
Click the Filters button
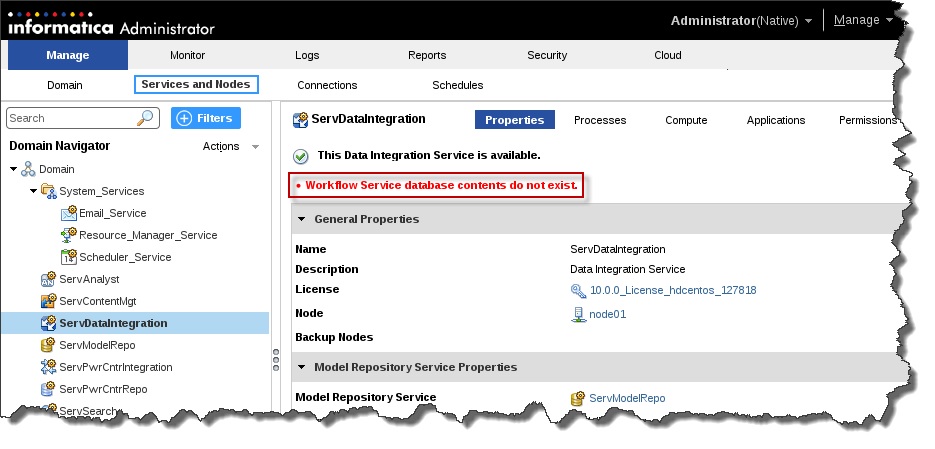(x=206, y=118)
